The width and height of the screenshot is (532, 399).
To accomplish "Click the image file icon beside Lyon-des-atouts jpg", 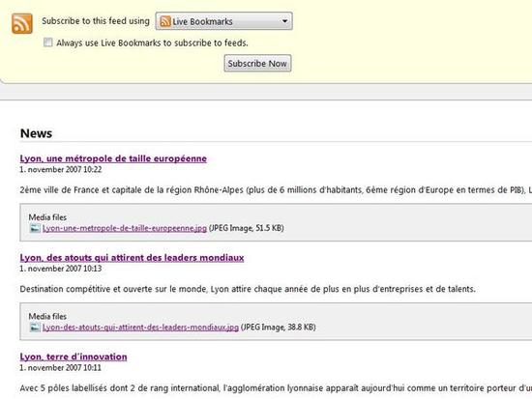I will 35,328.
